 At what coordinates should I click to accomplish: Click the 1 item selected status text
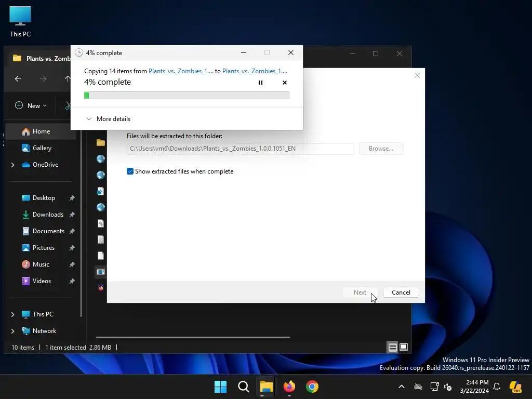tap(65, 348)
